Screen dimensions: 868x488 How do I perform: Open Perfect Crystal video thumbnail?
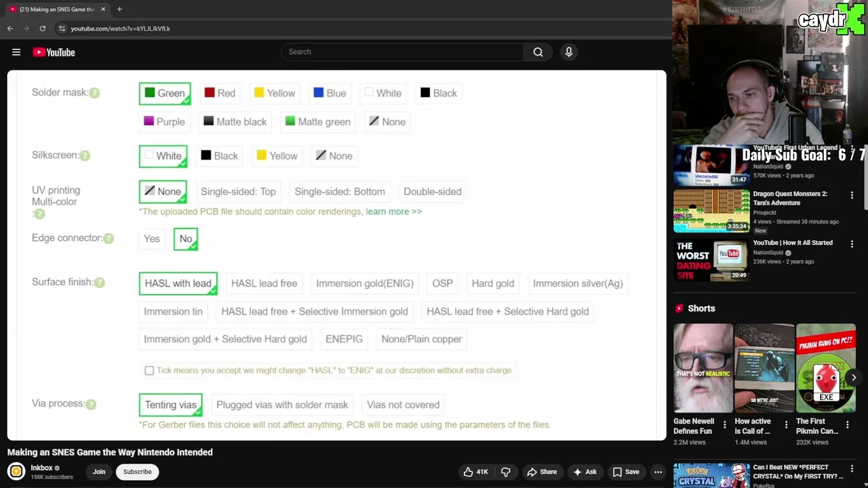pyautogui.click(x=711, y=476)
